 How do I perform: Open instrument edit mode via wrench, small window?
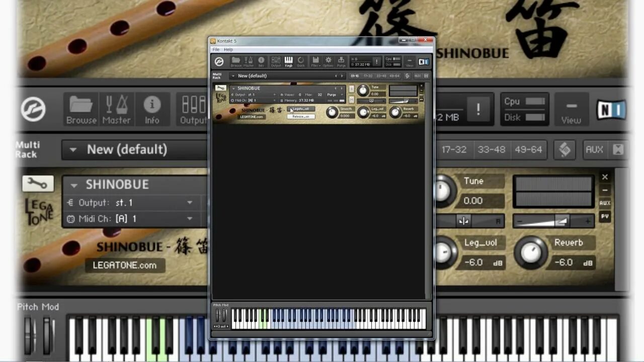coord(221,88)
